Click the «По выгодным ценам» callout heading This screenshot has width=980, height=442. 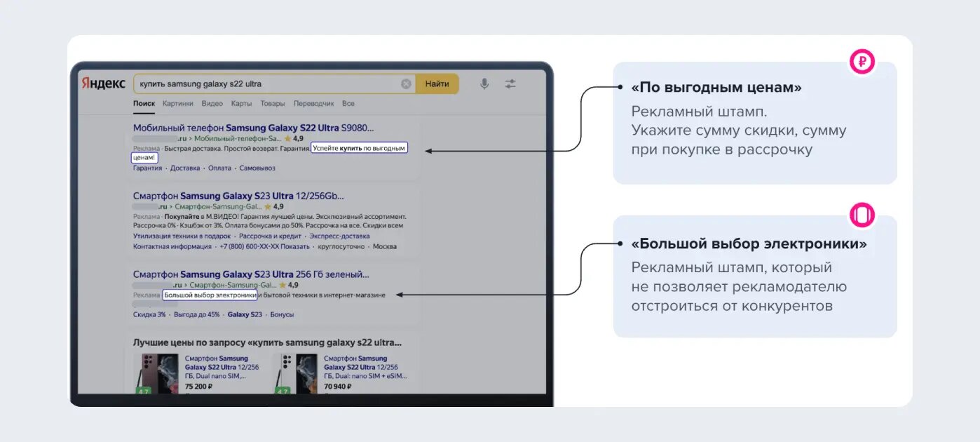(x=716, y=88)
